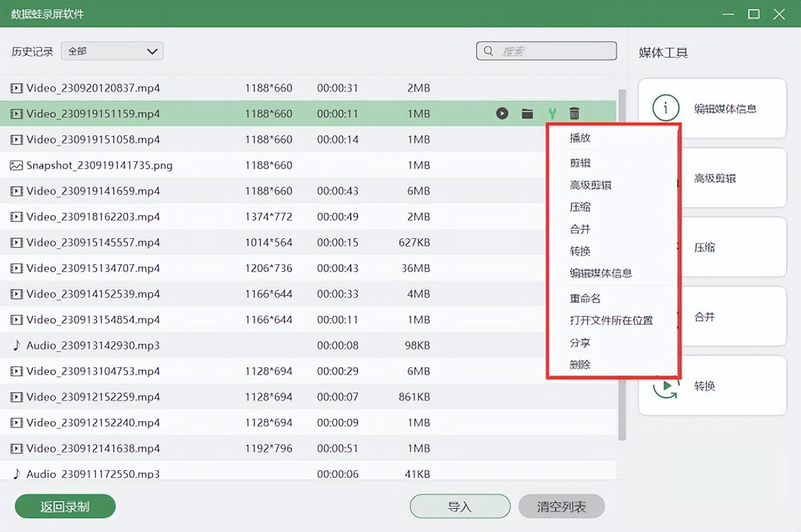
Task: Click the 返回录制 button
Action: (65, 506)
